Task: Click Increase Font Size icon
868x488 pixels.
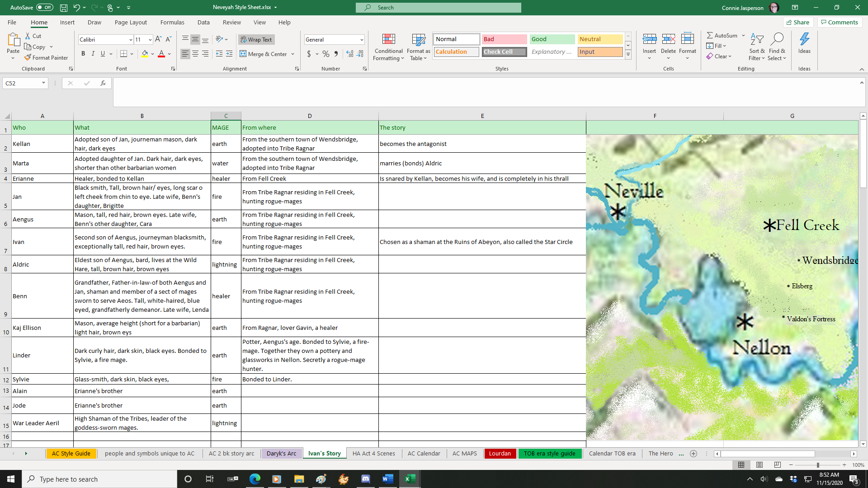Action: click(158, 39)
